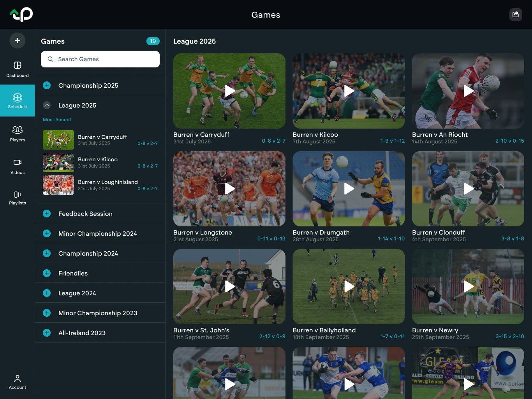
Task: Go to the Players section
Action: click(18, 133)
